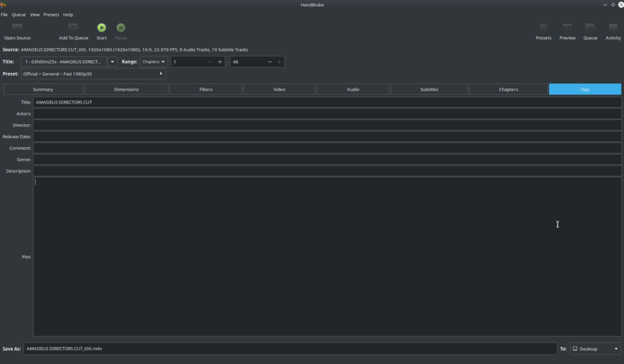Screen dimensions: 624x364
Task: Open the View menu
Action: click(35, 15)
